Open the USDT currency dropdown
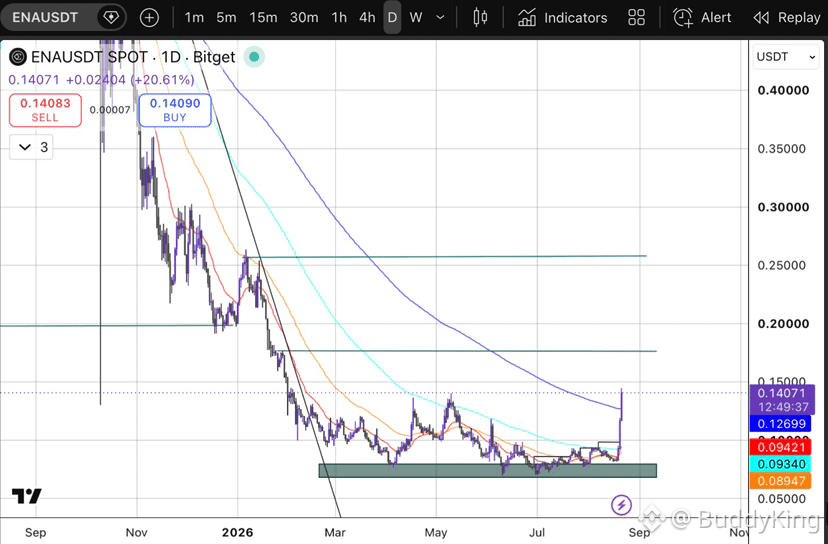The height and width of the screenshot is (544, 828). click(786, 57)
